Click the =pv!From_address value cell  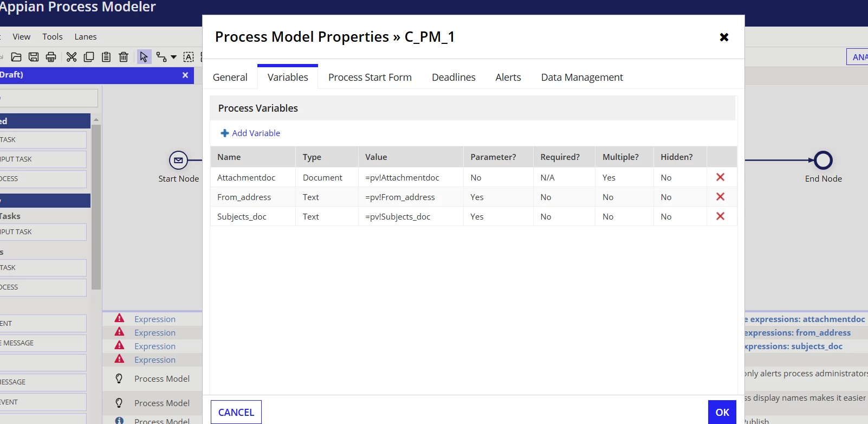[x=400, y=197]
